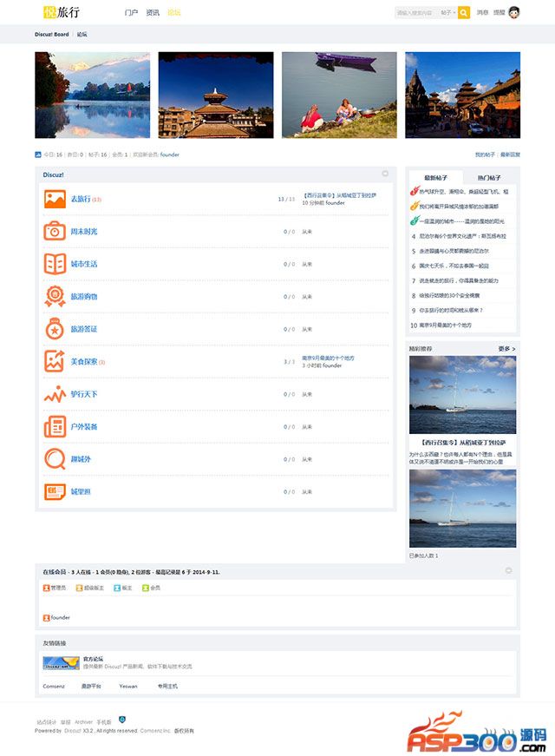Open the Archiver footer link
Image resolution: width=555 pixels, height=756 pixels.
point(83,722)
